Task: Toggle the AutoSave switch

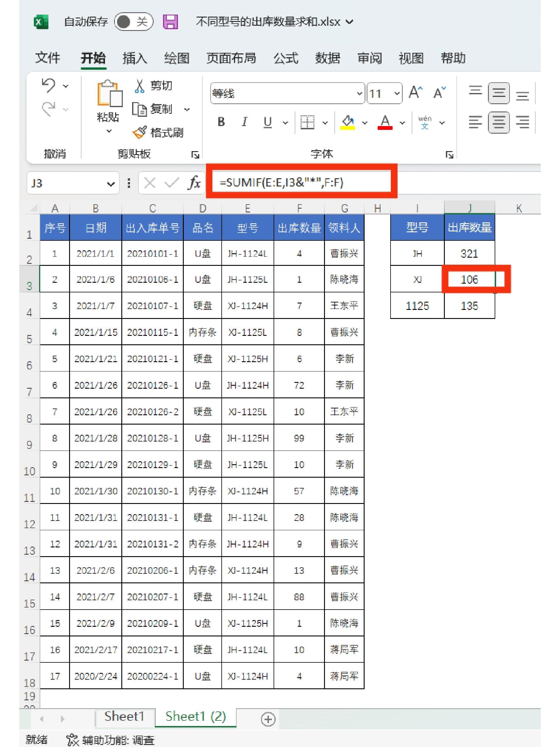Action: pos(134,22)
